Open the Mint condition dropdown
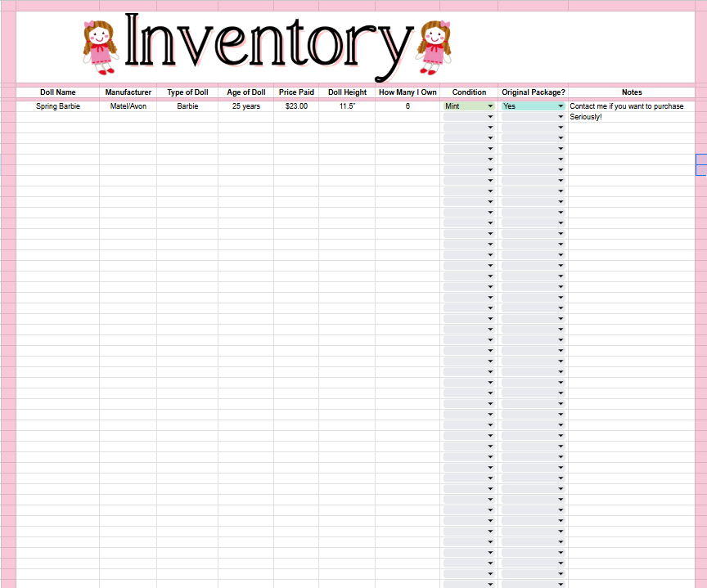Viewport: 707px width, 588px height. (469, 106)
